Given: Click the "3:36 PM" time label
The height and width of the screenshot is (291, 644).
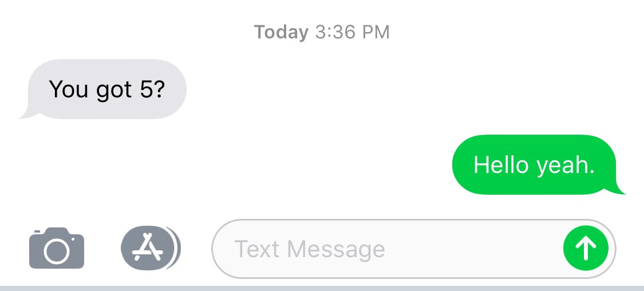Looking at the screenshot, I should coord(353,32).
